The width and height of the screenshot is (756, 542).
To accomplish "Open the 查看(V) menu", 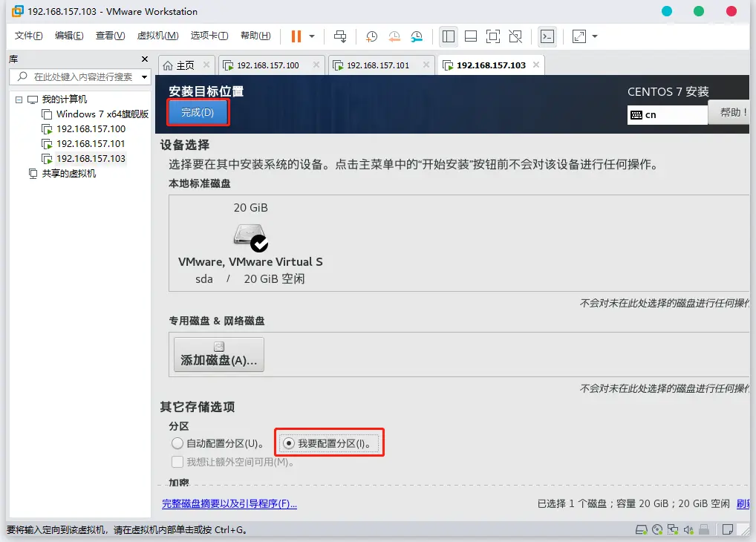I will [110, 36].
